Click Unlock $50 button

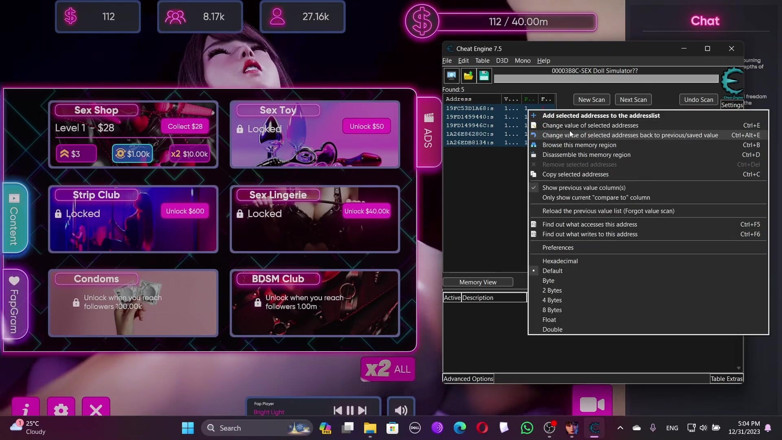pyautogui.click(x=367, y=126)
